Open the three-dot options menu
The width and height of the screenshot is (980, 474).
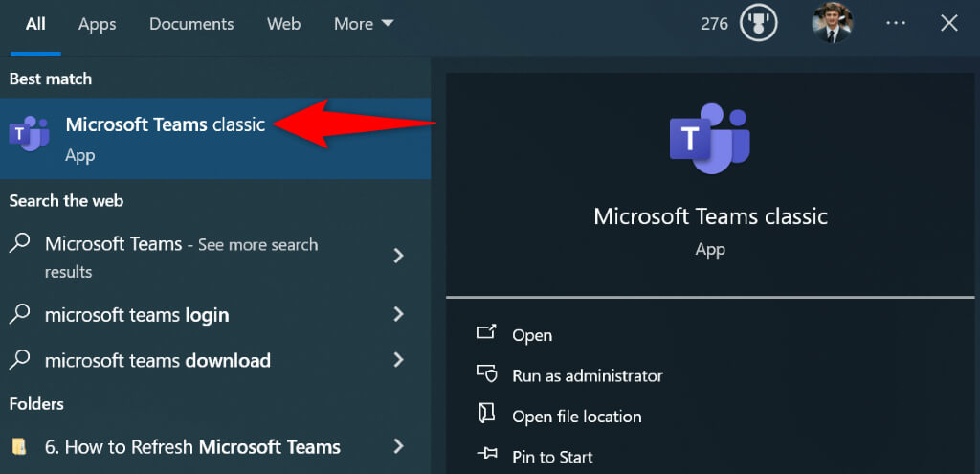pyautogui.click(x=896, y=24)
